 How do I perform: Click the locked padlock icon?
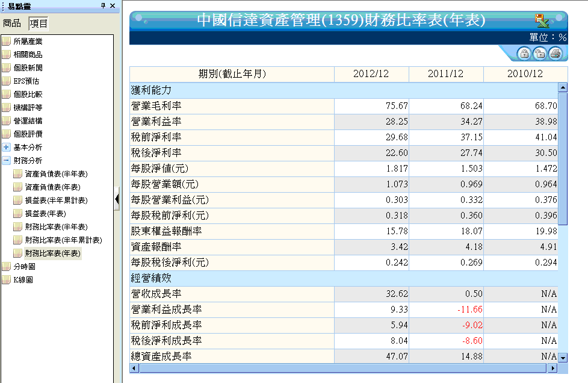(524, 54)
